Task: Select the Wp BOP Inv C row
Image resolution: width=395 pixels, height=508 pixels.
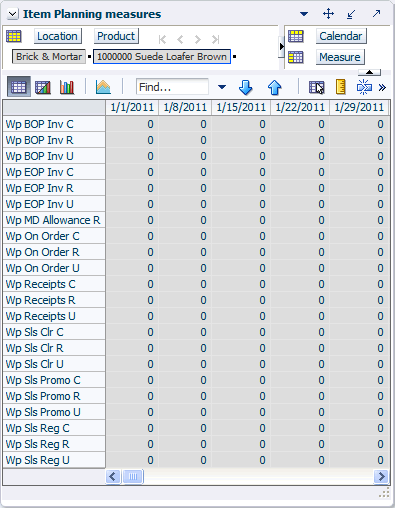Action: (x=54, y=124)
